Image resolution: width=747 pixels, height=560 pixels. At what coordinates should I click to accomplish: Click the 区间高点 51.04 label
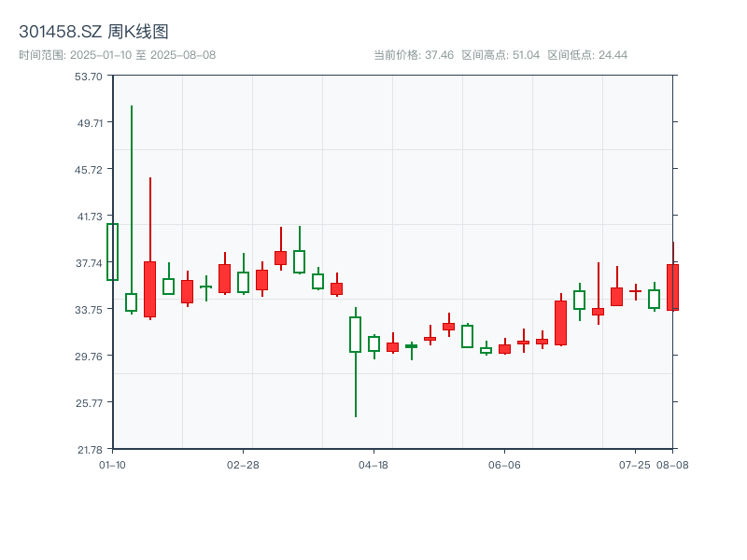[x=500, y=55]
